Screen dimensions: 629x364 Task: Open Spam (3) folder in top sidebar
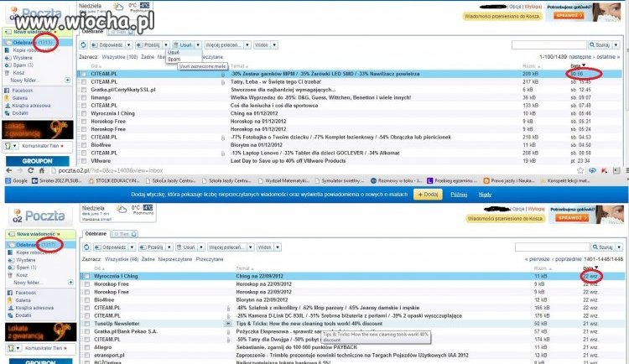(23, 65)
